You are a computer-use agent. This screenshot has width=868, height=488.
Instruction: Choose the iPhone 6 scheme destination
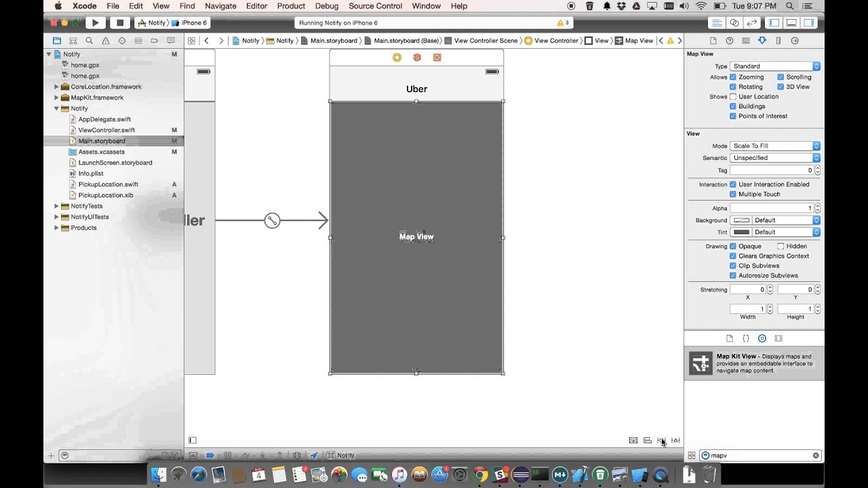[191, 22]
